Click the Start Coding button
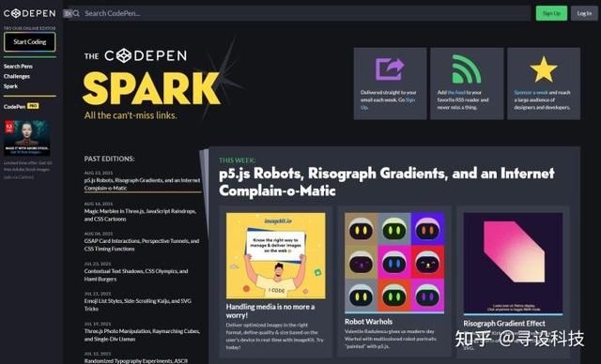 30,41
